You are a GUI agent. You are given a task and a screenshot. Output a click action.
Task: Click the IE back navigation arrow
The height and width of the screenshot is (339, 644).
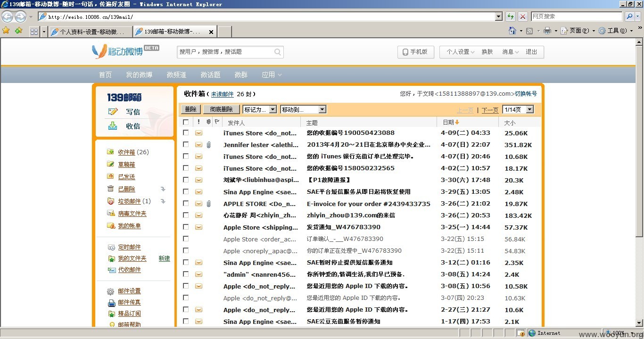[x=7, y=17]
